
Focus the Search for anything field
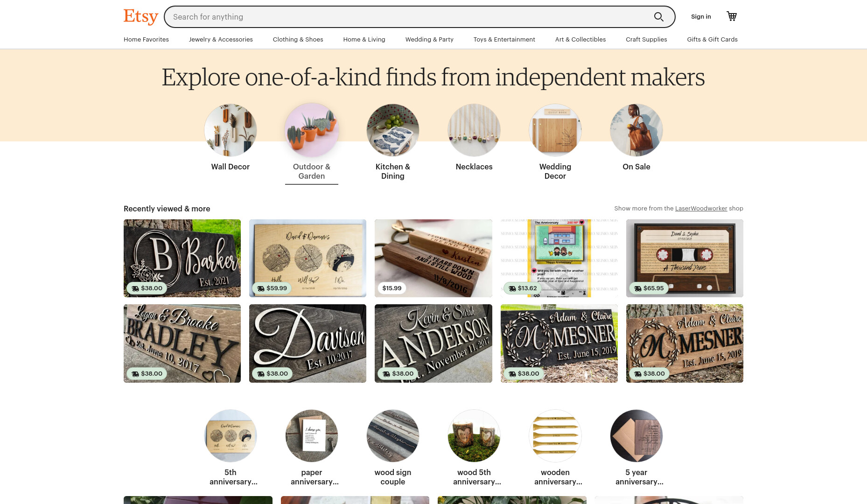(x=411, y=17)
